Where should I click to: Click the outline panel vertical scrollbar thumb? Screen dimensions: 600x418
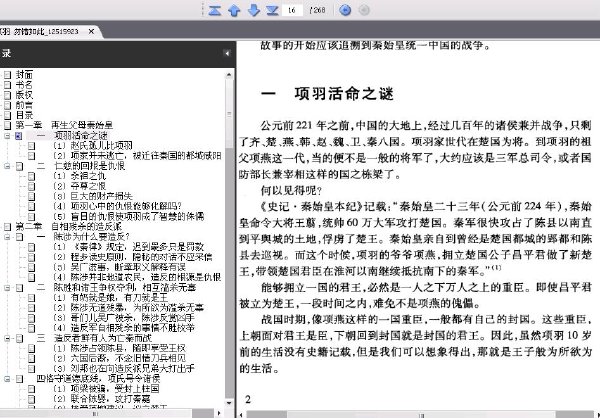point(229,114)
